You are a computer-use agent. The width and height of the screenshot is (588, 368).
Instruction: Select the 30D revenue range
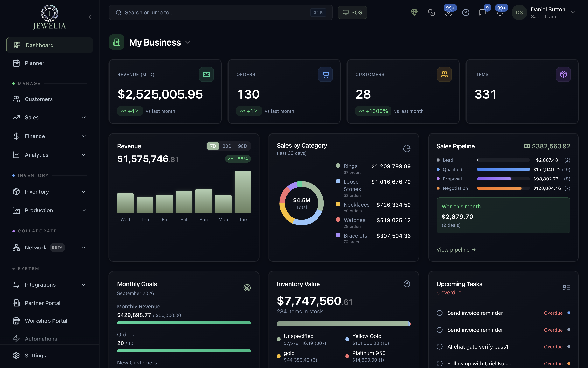[x=227, y=146]
